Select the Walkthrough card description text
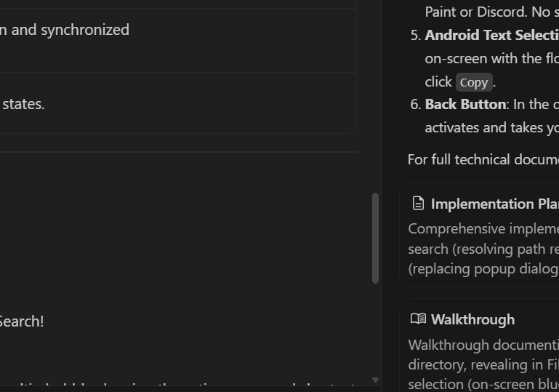The image size is (559, 392). point(483,364)
